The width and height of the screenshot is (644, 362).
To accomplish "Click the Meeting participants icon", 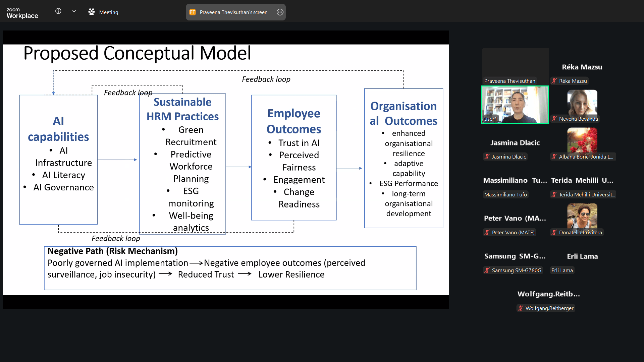I will (x=91, y=12).
